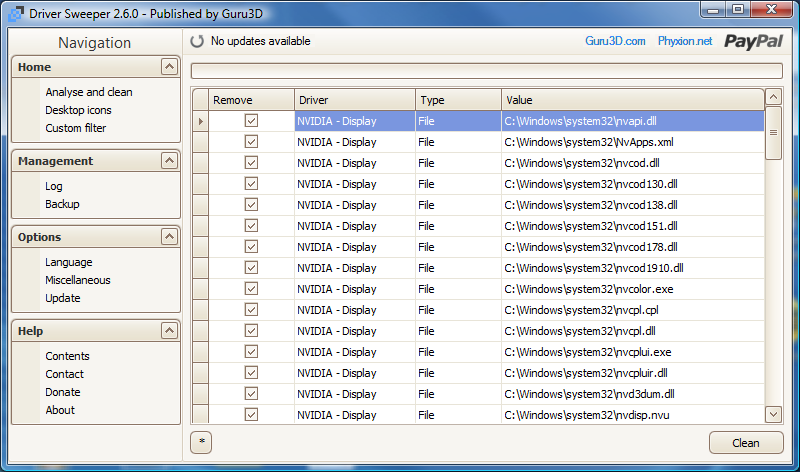Open Update options
Viewport: 800px width, 472px height.
(63, 298)
